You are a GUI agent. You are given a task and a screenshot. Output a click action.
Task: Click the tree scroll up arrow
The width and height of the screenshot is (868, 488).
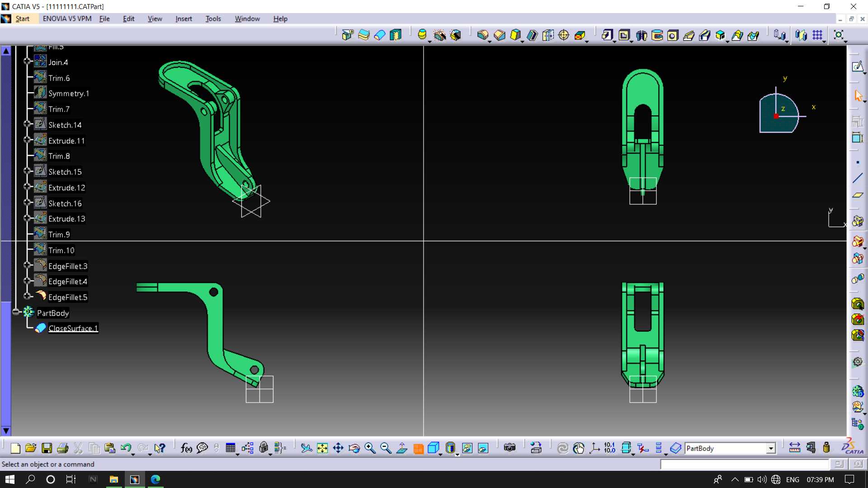click(x=6, y=51)
